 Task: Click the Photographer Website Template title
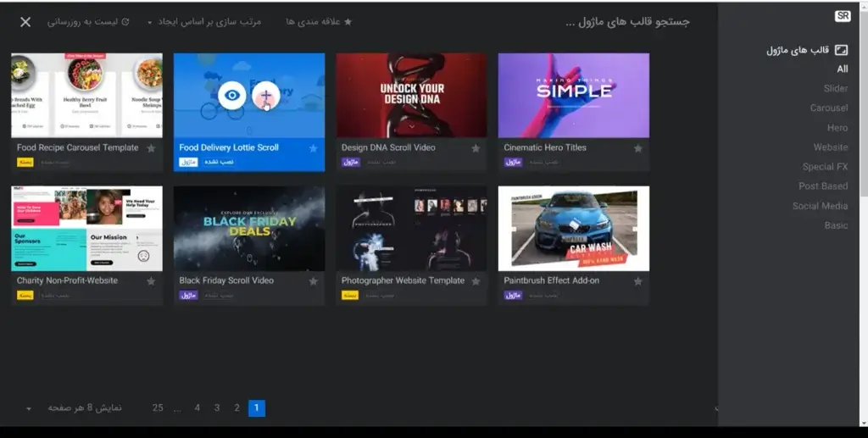[403, 280]
